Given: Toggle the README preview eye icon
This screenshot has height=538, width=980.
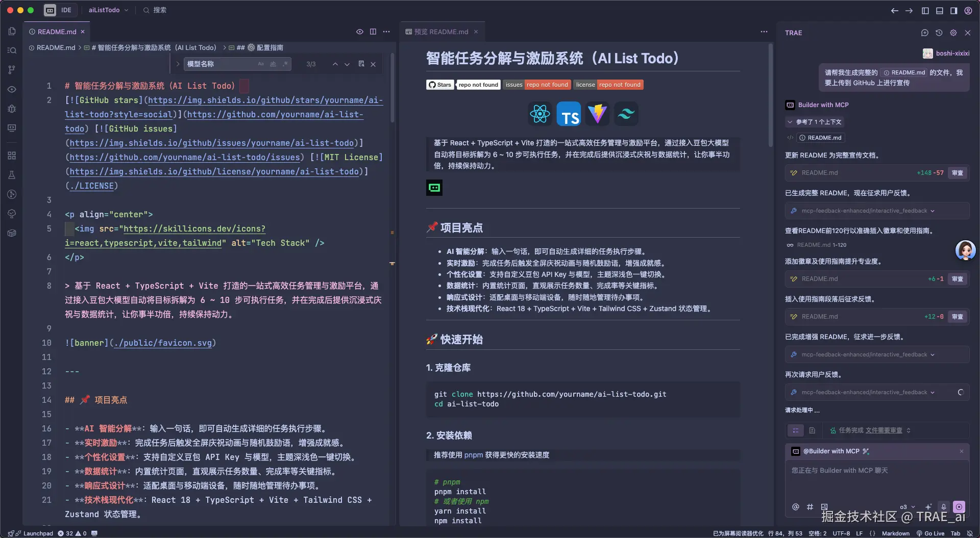Looking at the screenshot, I should (359, 32).
